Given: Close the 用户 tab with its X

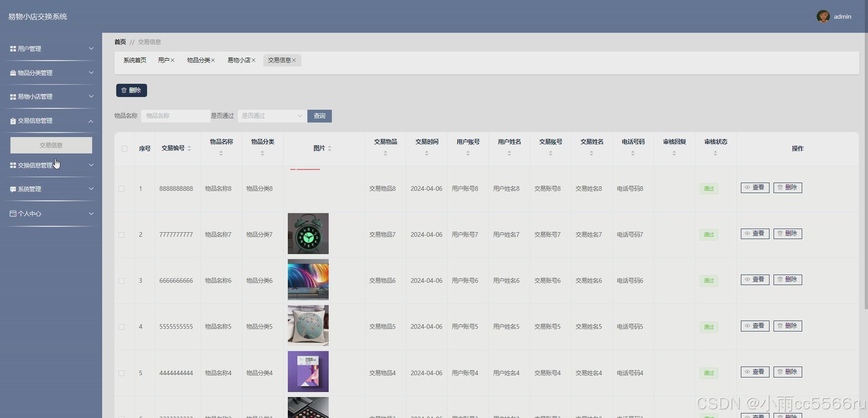Looking at the screenshot, I should click(x=173, y=60).
